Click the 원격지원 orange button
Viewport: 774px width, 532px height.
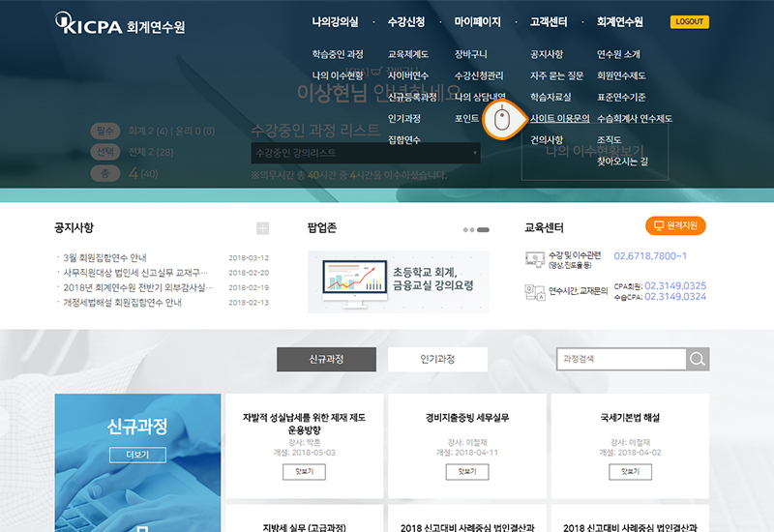[x=675, y=225]
